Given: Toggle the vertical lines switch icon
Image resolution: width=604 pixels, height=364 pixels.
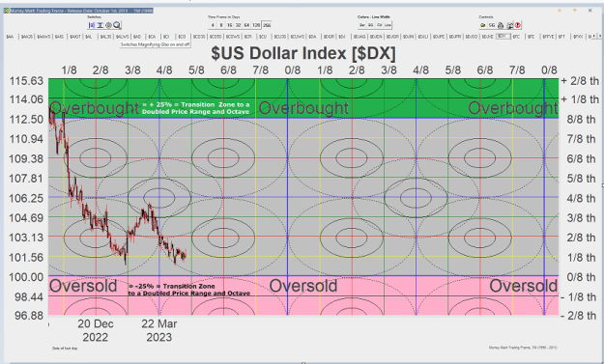Looking at the screenshot, I should point(91,25).
